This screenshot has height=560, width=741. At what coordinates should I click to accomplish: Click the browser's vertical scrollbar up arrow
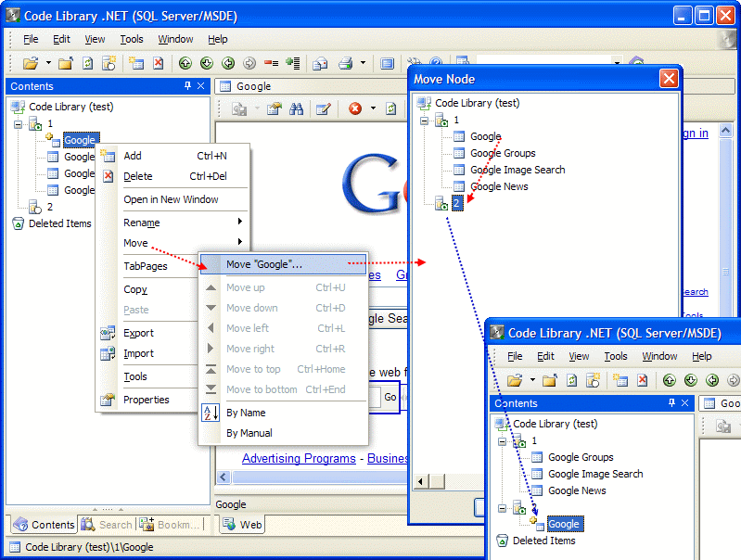725,130
